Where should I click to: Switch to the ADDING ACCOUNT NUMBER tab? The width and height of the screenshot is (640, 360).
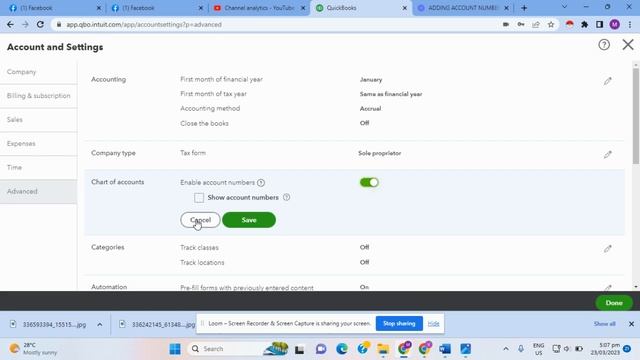pyautogui.click(x=464, y=8)
